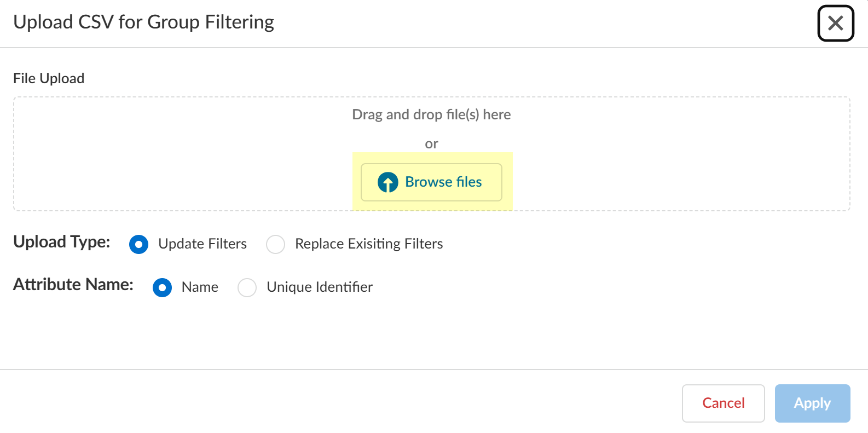Click the Unique Identifier label text
This screenshot has width=868, height=433.
pyautogui.click(x=320, y=287)
